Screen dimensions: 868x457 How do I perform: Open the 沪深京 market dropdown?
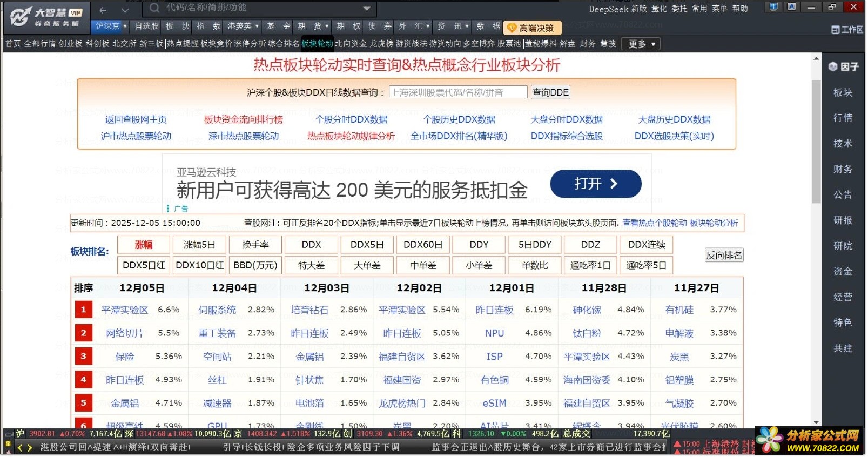(111, 26)
